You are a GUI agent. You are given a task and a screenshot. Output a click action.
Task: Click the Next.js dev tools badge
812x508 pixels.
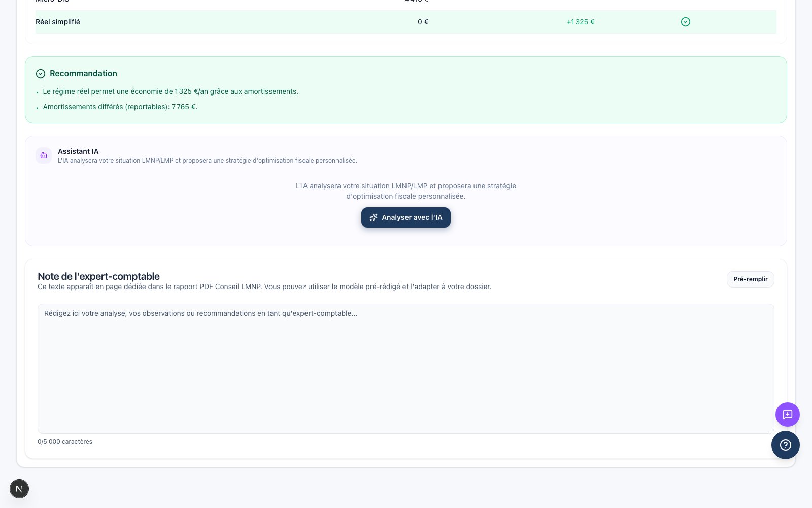click(x=19, y=489)
